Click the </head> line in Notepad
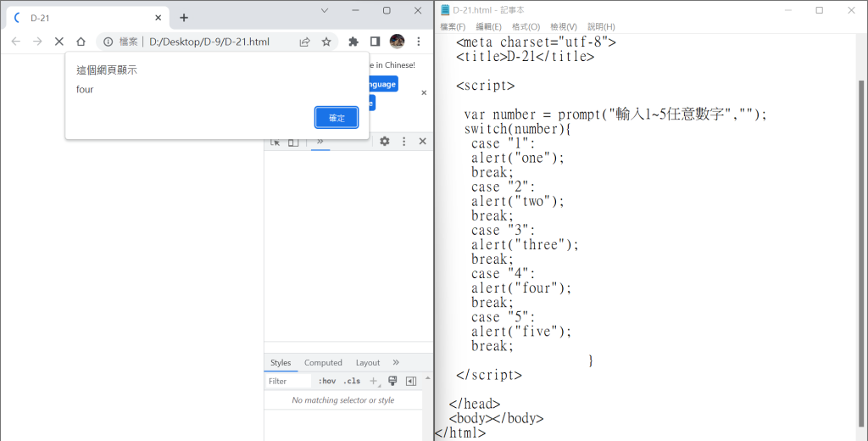The height and width of the screenshot is (441, 868). pyautogui.click(x=475, y=404)
